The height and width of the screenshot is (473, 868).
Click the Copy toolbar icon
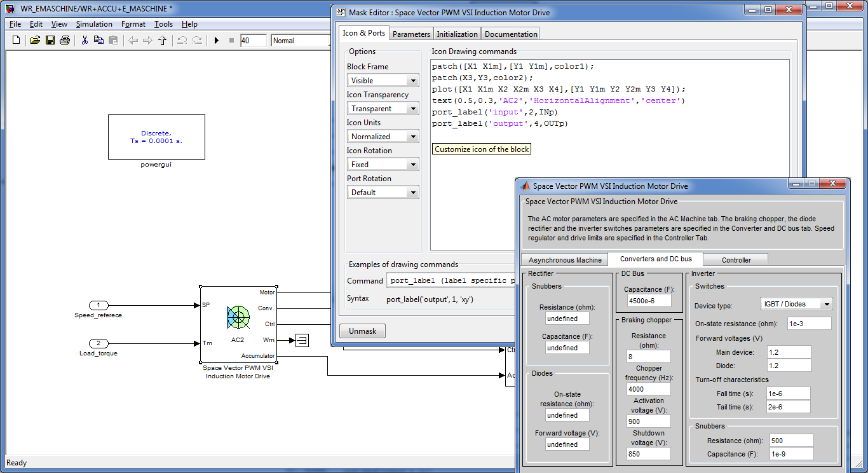click(98, 40)
